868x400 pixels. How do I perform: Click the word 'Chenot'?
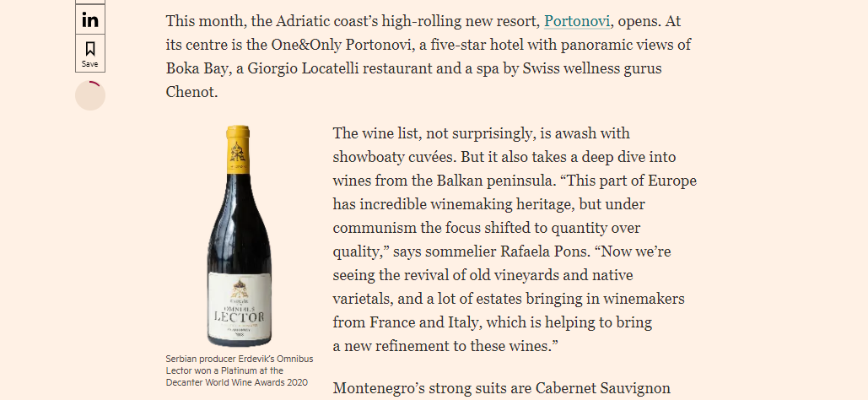(x=191, y=92)
